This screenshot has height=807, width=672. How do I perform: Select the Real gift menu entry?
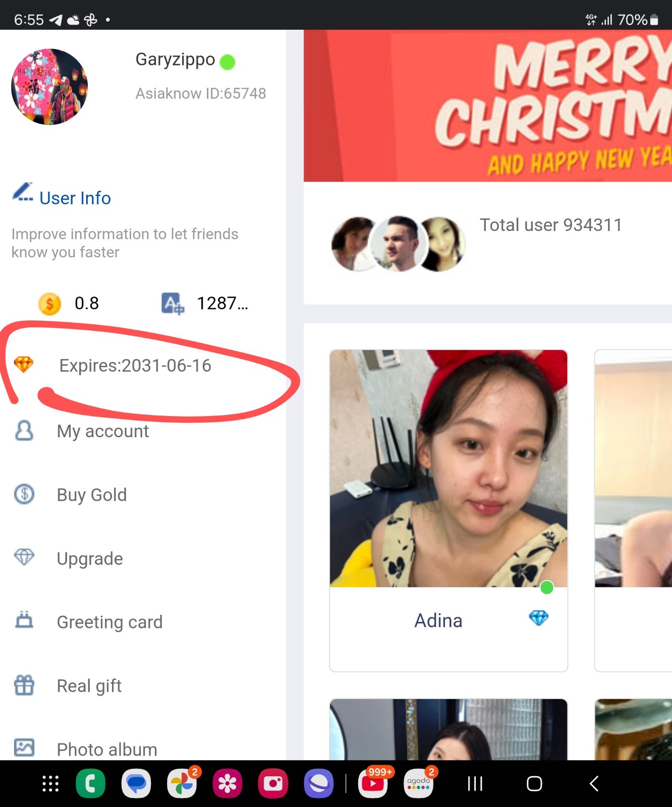(x=89, y=686)
